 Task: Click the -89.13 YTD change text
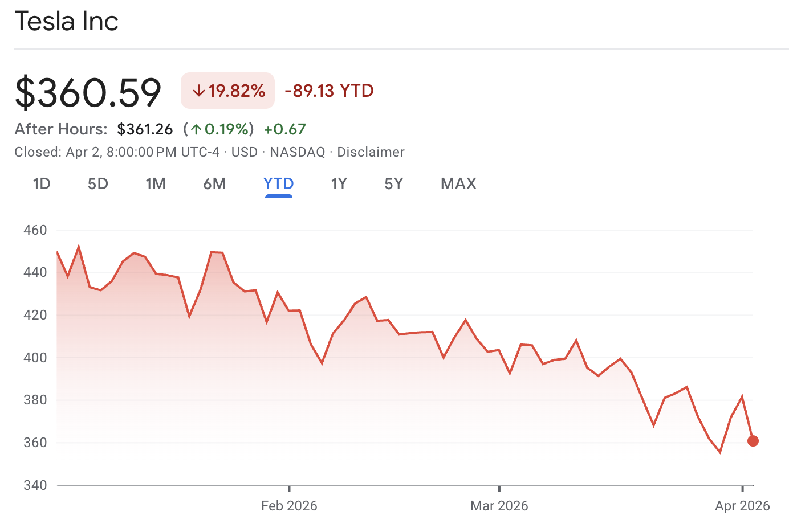pyautogui.click(x=328, y=91)
